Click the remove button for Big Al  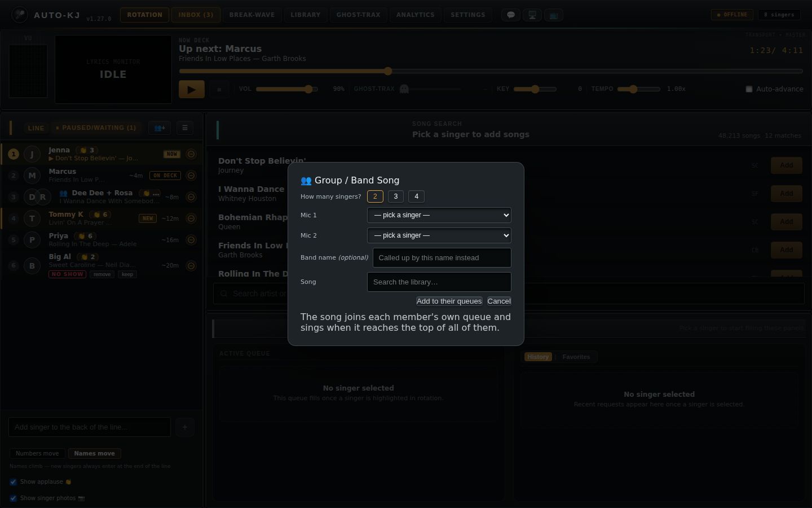tap(102, 275)
